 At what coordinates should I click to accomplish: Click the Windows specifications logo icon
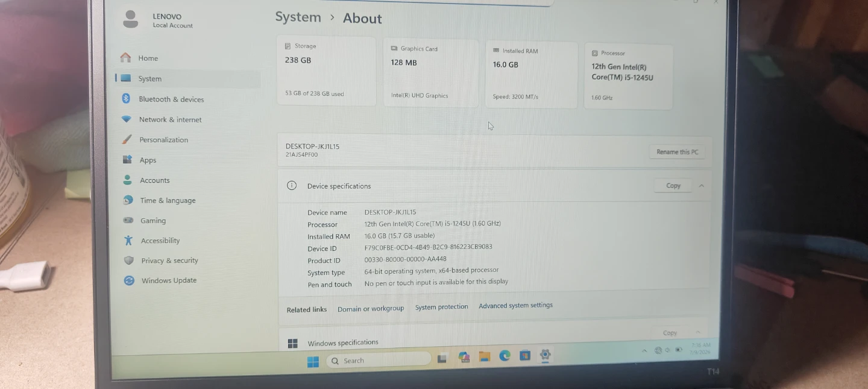coord(293,343)
